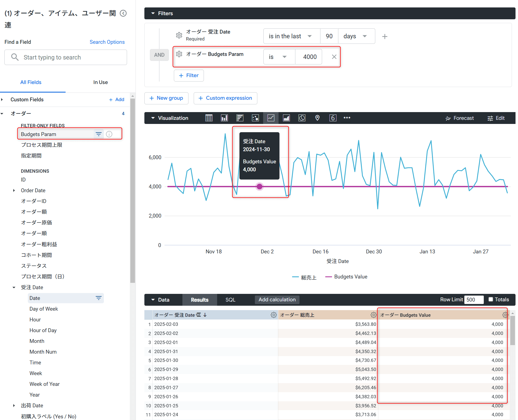
Task: Expand Custom Fields group
Action: (x=2, y=99)
